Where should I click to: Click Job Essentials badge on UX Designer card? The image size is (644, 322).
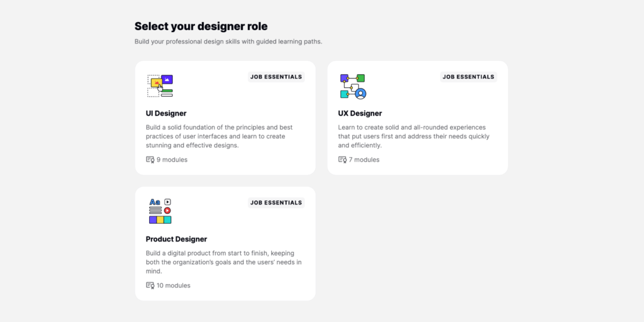[x=468, y=77]
